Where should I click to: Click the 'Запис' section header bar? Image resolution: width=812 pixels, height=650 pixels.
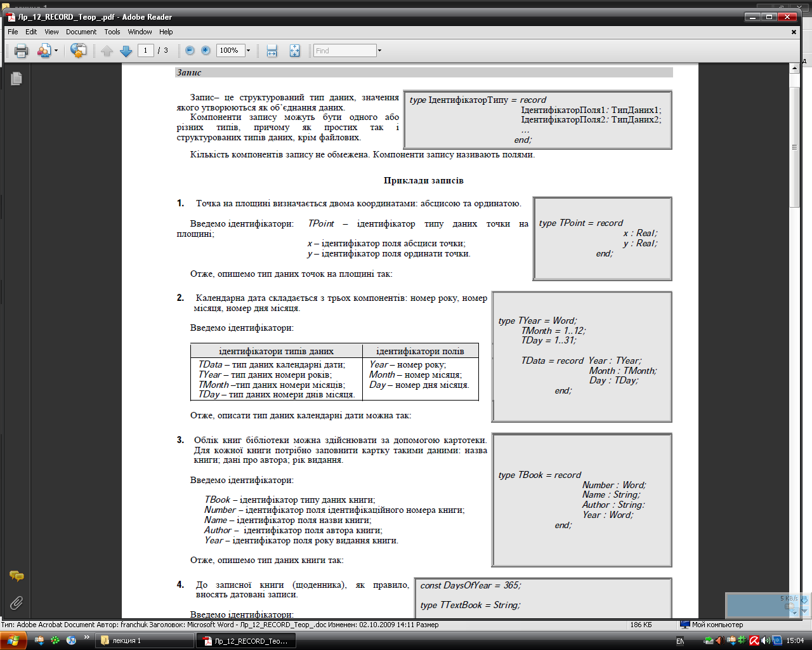pyautogui.click(x=424, y=72)
